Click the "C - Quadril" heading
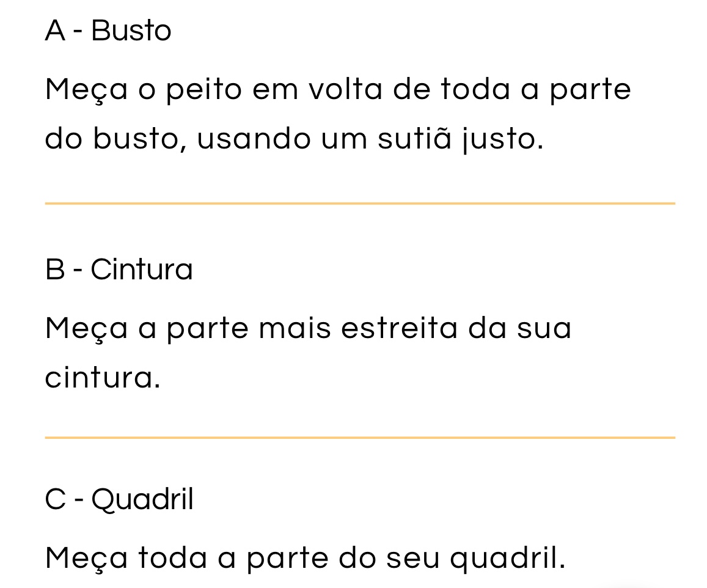707x588 pixels. tap(119, 500)
